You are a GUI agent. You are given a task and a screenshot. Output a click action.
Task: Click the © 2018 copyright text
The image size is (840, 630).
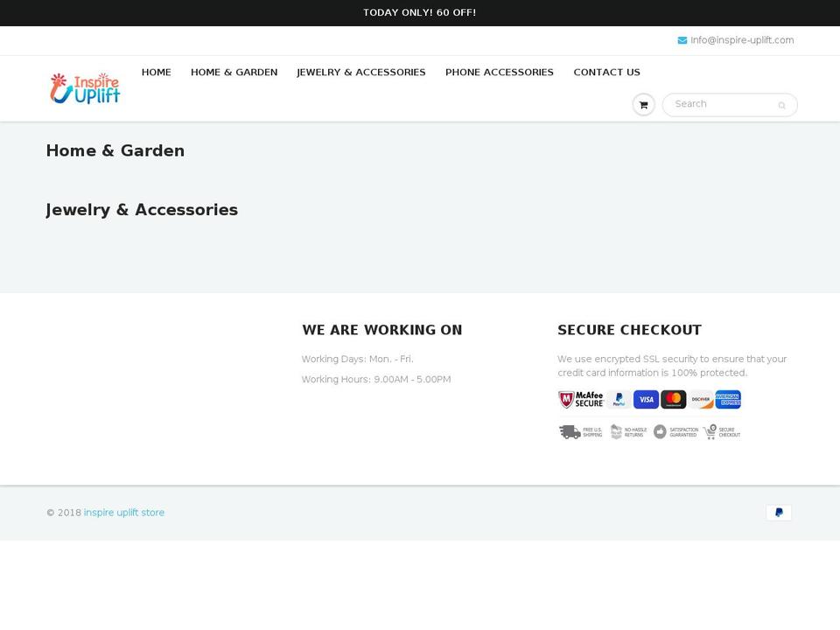click(64, 513)
